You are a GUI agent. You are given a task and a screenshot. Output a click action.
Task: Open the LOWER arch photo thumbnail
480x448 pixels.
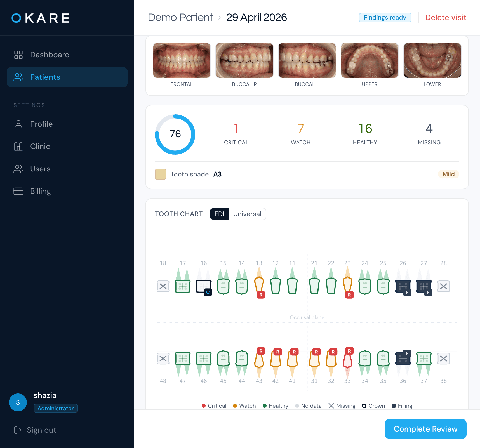(432, 60)
